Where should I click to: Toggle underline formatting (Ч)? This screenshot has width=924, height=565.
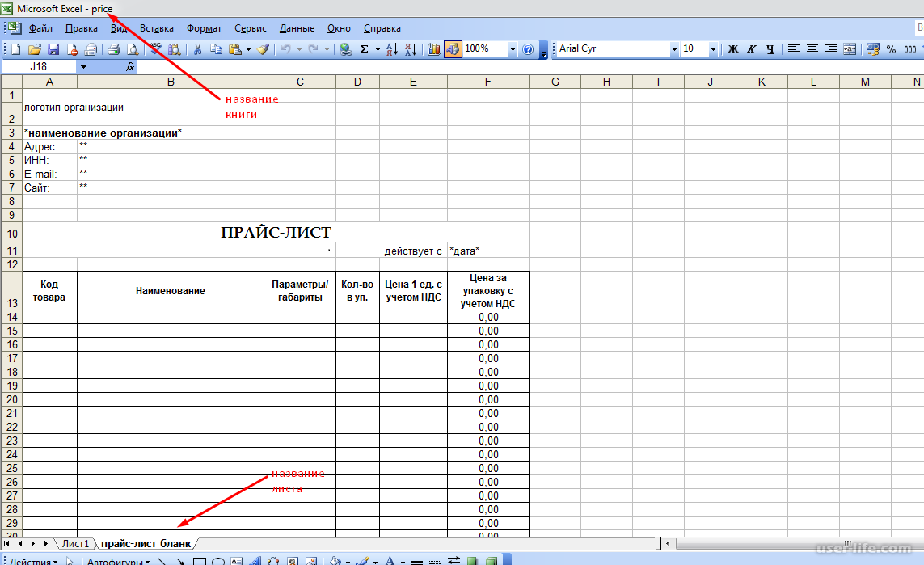click(x=770, y=49)
